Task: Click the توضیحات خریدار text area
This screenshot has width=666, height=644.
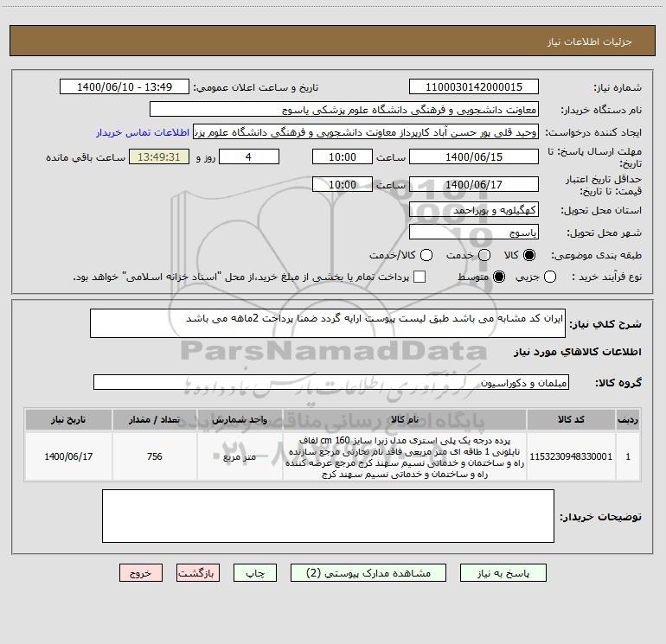Action: [x=328, y=516]
